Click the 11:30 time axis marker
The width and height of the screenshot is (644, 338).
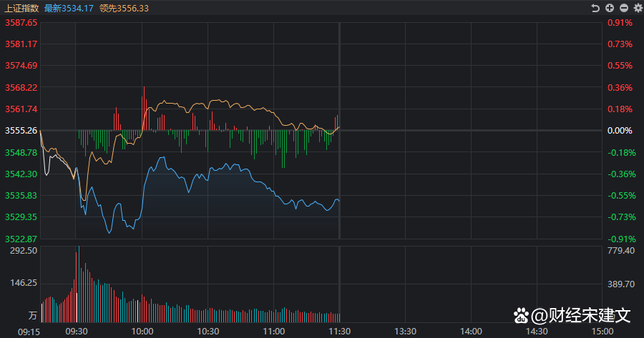[339, 332]
